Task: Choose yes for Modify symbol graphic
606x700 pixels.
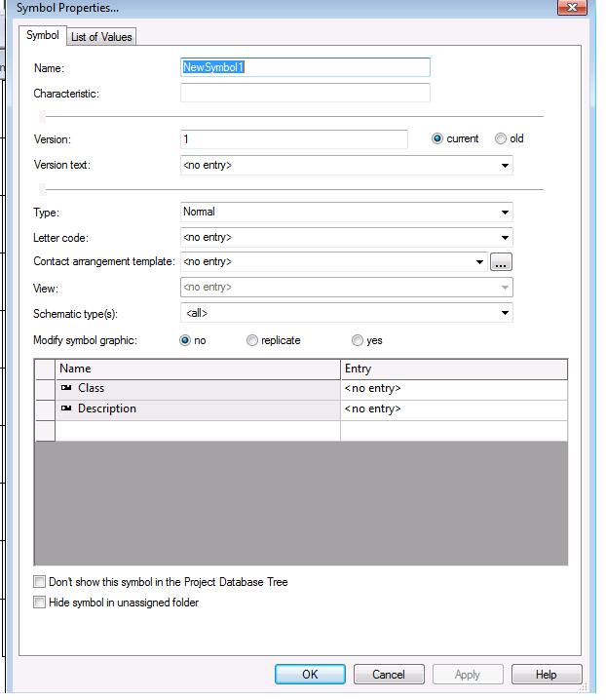Action: tap(357, 340)
